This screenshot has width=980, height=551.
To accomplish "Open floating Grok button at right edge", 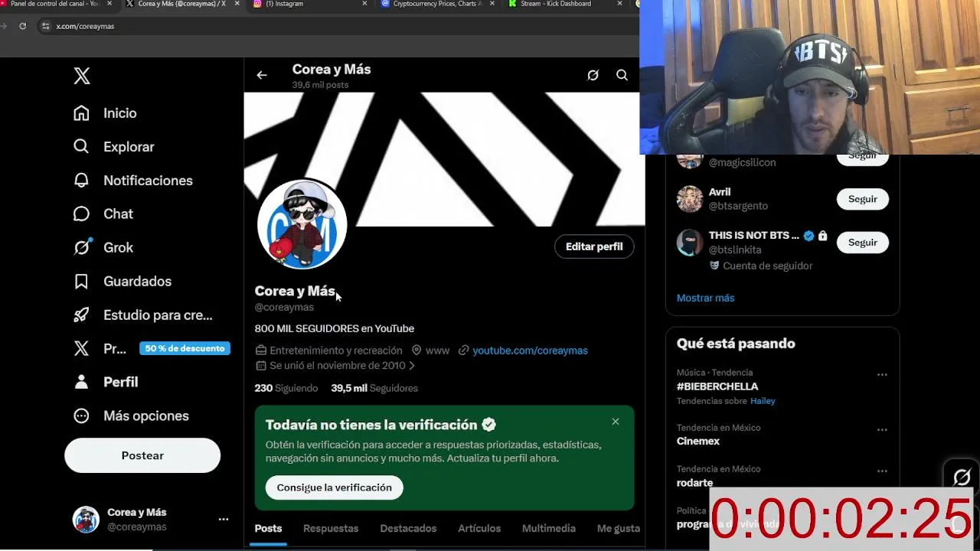I will coord(962,477).
